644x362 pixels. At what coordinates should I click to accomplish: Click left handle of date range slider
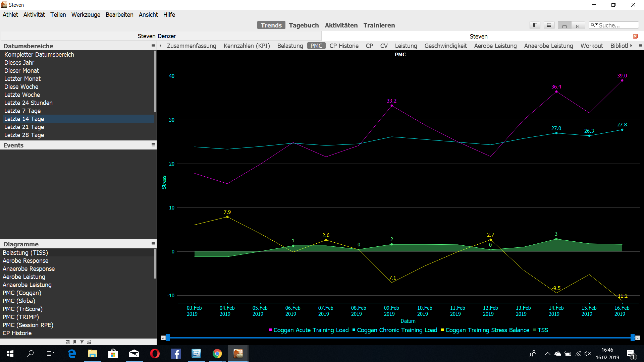coord(168,338)
